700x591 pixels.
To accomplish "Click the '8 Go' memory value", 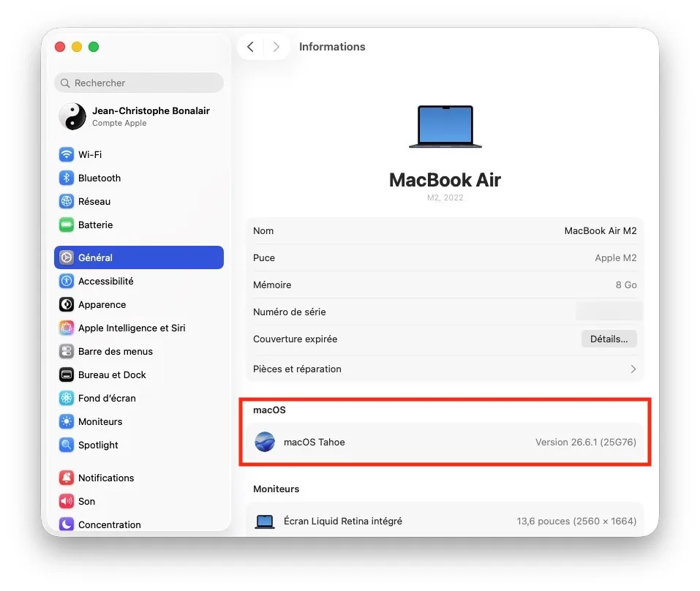I will pyautogui.click(x=626, y=285).
